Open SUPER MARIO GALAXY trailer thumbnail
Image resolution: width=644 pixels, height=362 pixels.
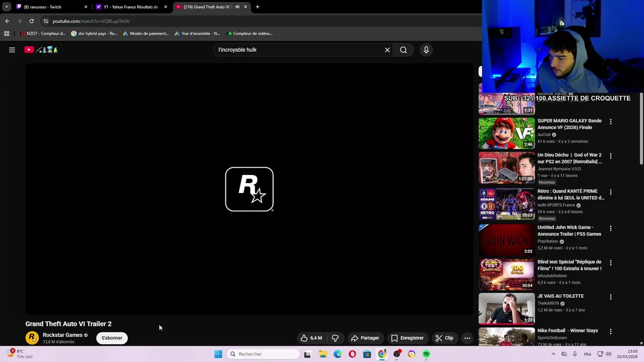pyautogui.click(x=507, y=133)
